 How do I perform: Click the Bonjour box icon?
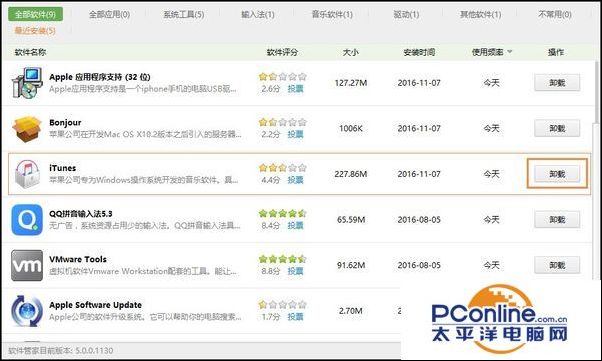(27, 129)
